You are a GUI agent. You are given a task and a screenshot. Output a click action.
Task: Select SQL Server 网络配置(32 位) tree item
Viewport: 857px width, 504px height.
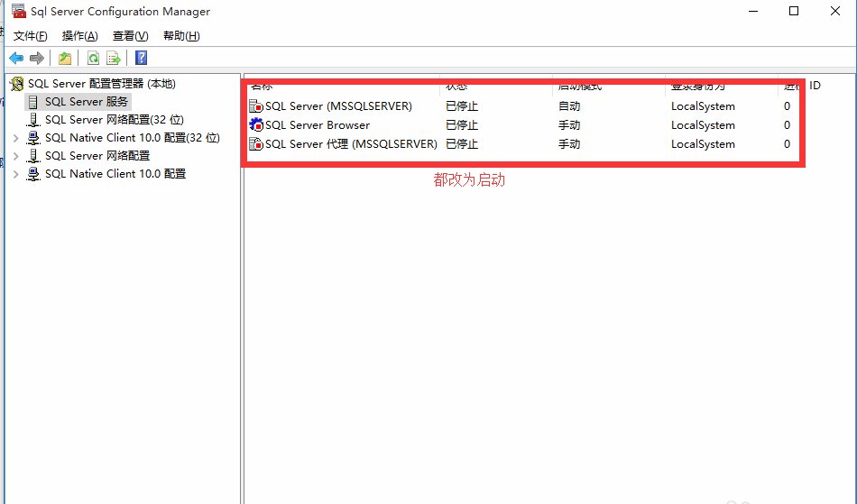(115, 120)
